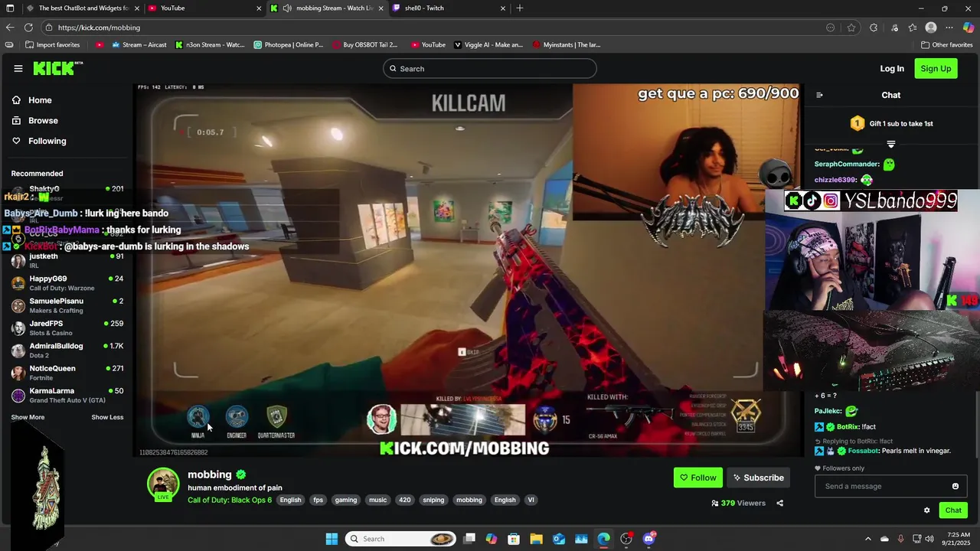
Task: Select the sniping tag
Action: click(x=433, y=500)
